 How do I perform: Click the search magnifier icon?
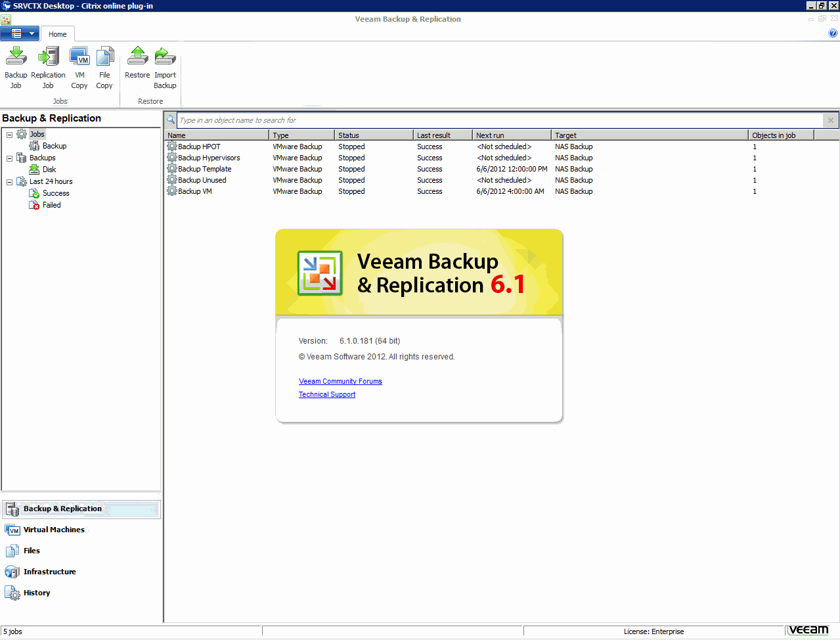(171, 120)
